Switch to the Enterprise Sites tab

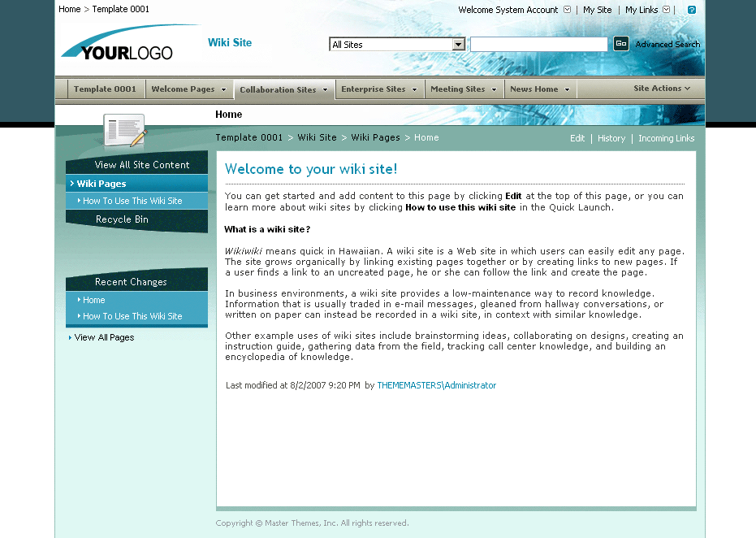(x=374, y=89)
